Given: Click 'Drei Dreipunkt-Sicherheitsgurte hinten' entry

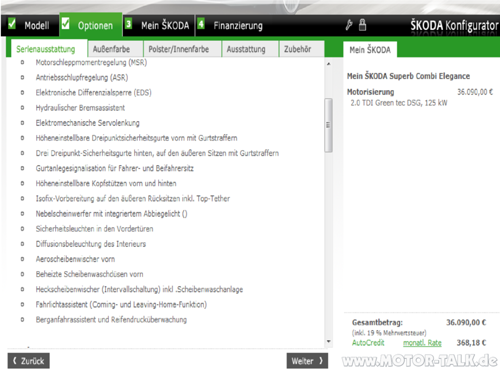Looking at the screenshot, I should [157, 153].
